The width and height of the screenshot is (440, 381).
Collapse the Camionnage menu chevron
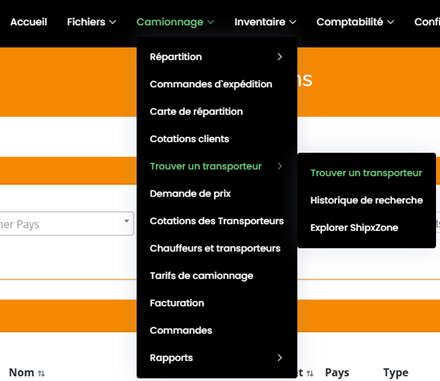point(211,22)
